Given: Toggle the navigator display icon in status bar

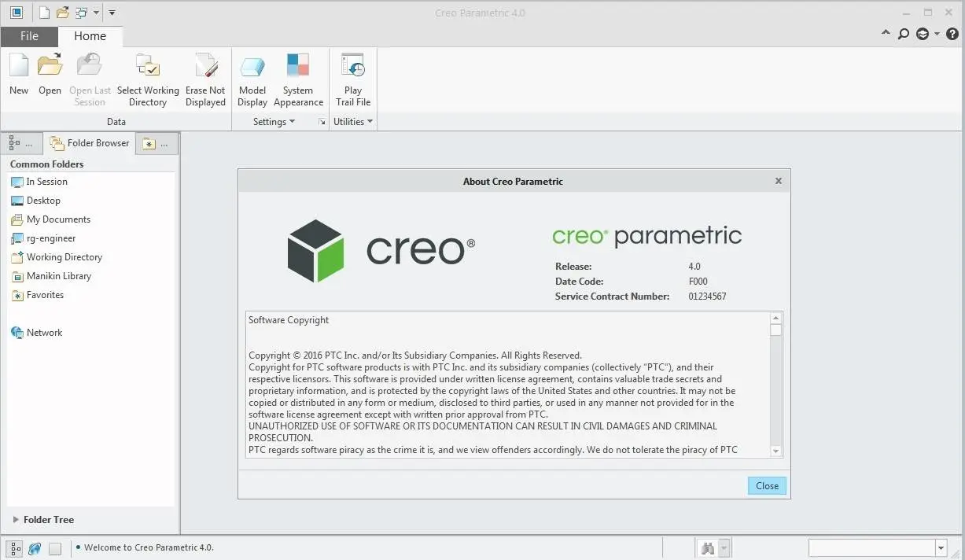Looking at the screenshot, I should pos(15,548).
